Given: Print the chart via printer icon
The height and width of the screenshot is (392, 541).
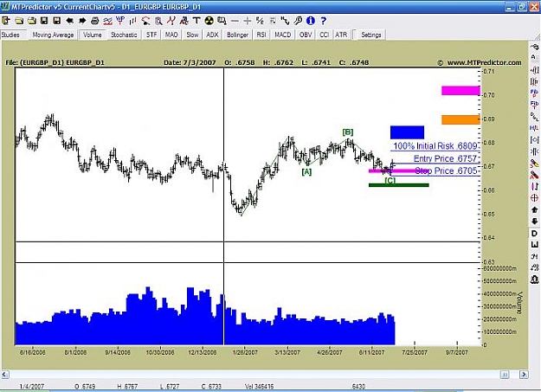Looking at the screenshot, I should coord(95,21).
